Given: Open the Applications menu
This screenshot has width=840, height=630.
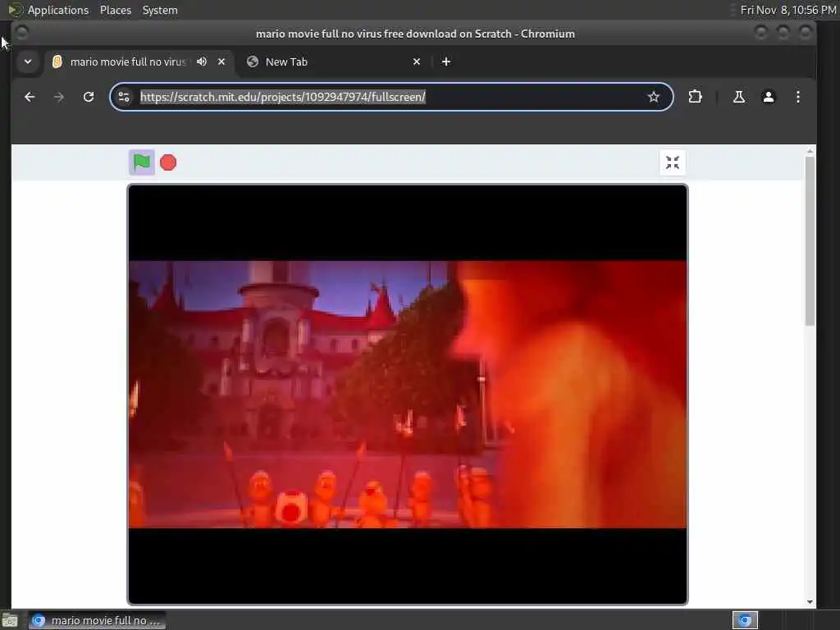Looking at the screenshot, I should (x=58, y=10).
